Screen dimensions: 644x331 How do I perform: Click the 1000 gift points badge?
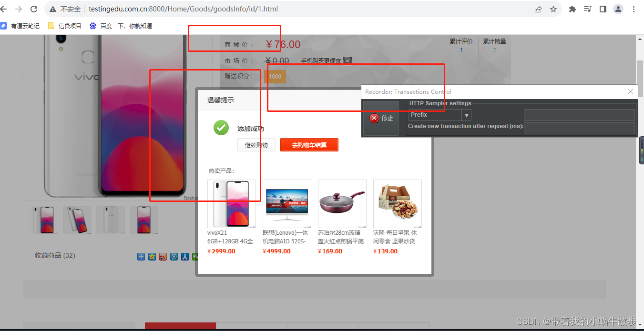(275, 76)
